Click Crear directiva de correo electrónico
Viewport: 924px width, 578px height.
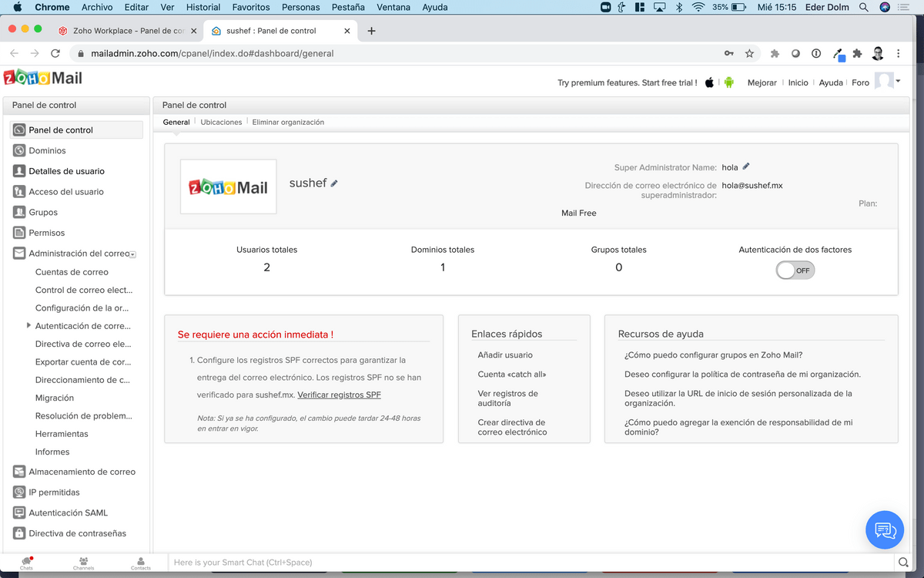point(512,427)
